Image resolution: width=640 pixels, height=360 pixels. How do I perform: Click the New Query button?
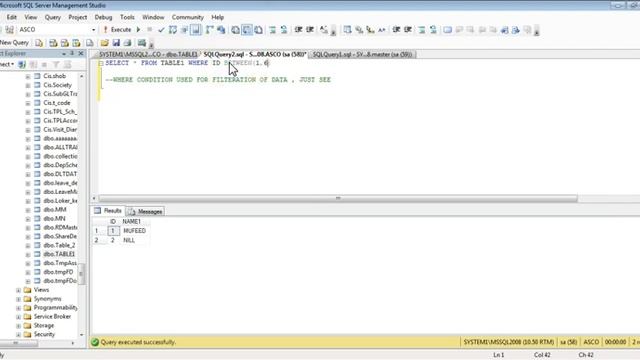(15, 42)
